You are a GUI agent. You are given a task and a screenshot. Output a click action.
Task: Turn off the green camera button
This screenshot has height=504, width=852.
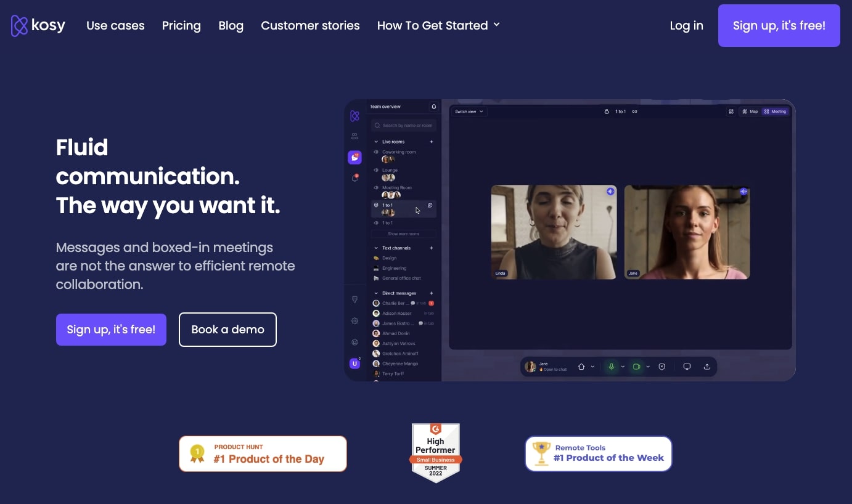tap(636, 367)
